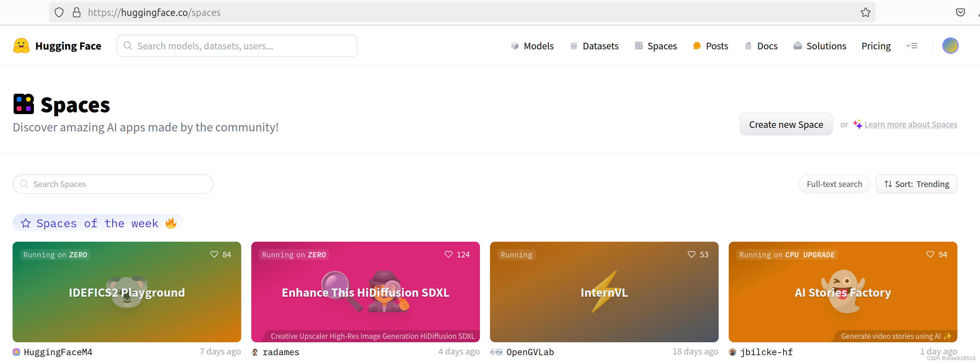Click the site security lock icon

[76, 13]
